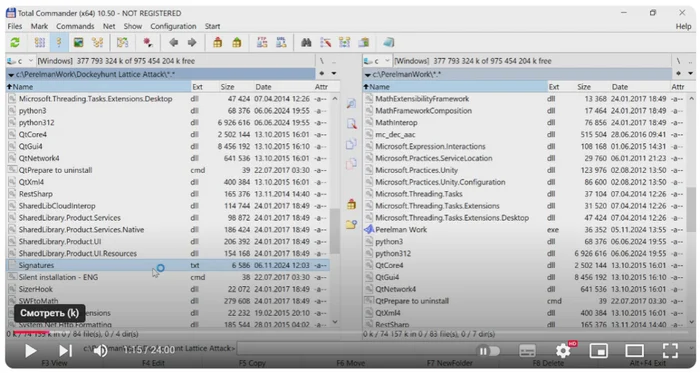Sort left panel by Date column header
The image size is (700, 373).
[283, 87]
